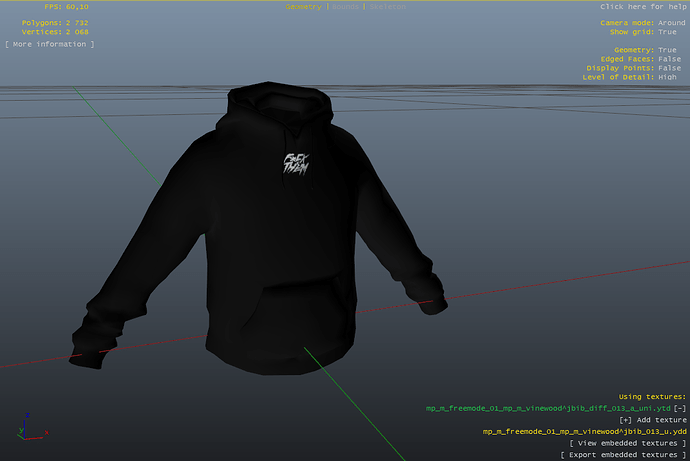Switch to the Bounds view tab
Viewport: 690px width, 461px height.
click(345, 7)
